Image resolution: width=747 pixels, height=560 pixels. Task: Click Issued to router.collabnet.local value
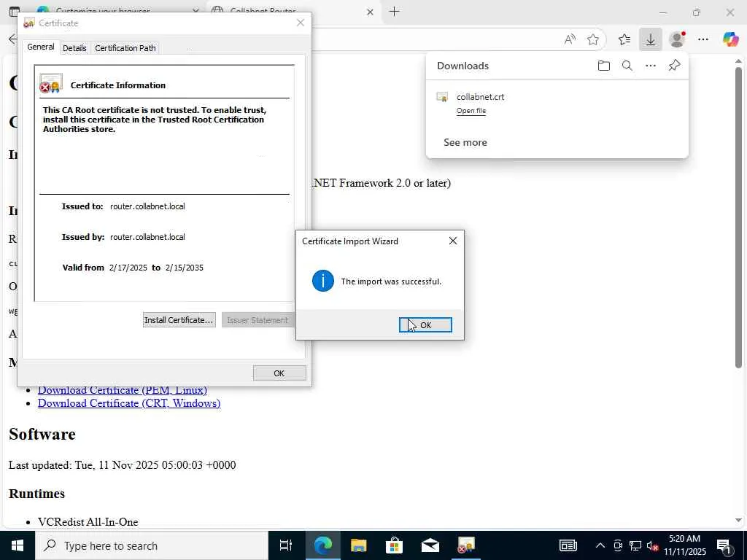tap(147, 206)
